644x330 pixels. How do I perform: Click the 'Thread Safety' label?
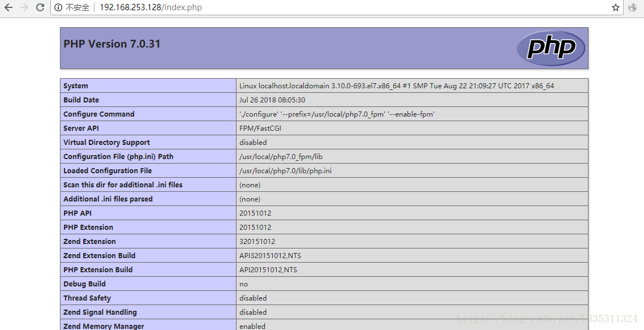(x=87, y=298)
